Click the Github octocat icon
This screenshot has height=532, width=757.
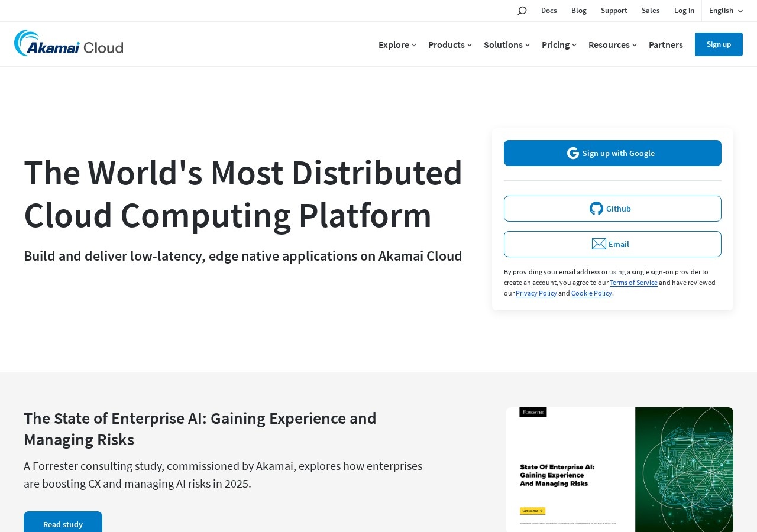click(x=596, y=209)
